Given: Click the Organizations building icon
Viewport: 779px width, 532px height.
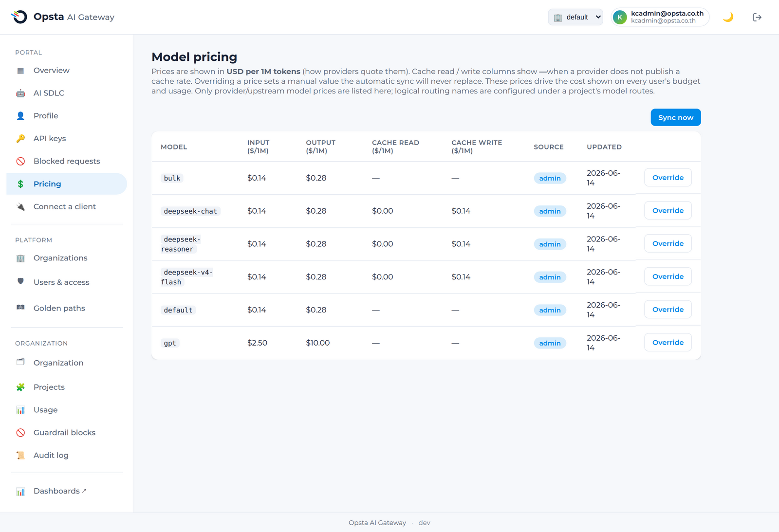Looking at the screenshot, I should (20, 258).
